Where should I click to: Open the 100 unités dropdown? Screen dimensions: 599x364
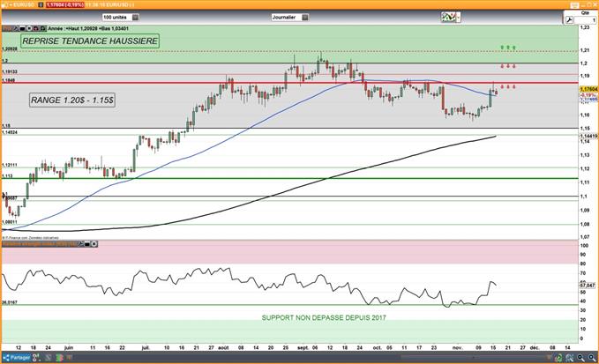135,17
